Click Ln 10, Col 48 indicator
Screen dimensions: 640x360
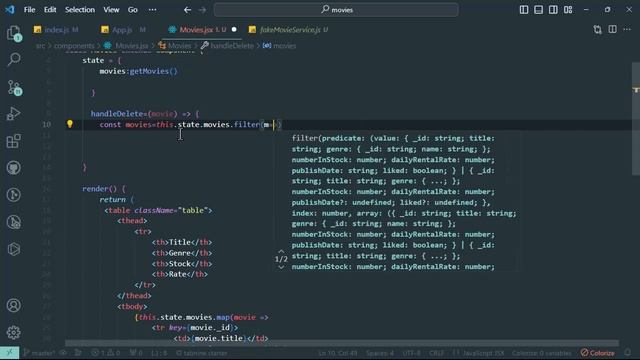pos(338,353)
